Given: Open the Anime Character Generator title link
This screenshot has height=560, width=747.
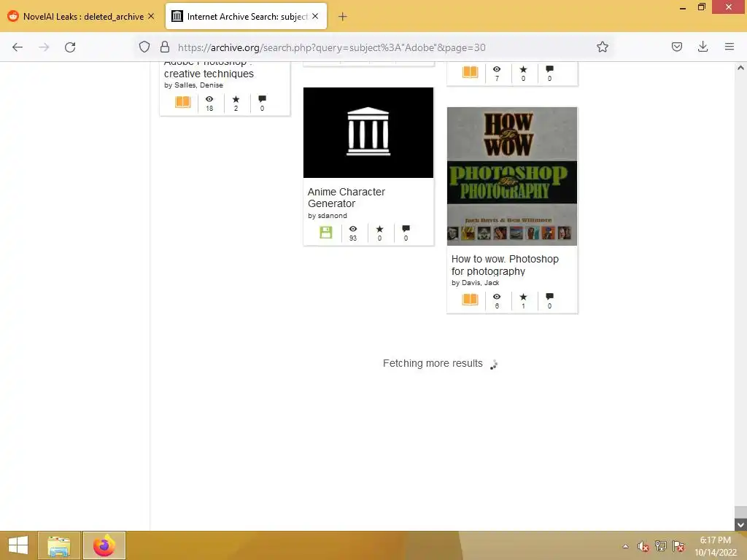Looking at the screenshot, I should tap(347, 198).
